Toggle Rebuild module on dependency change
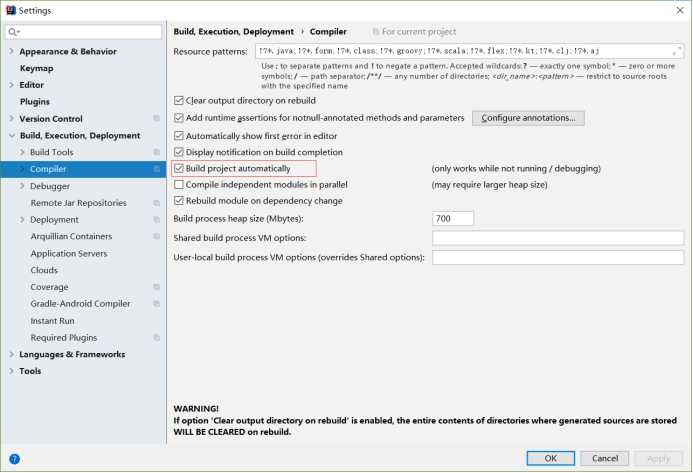This screenshot has width=693, height=473. coord(179,201)
